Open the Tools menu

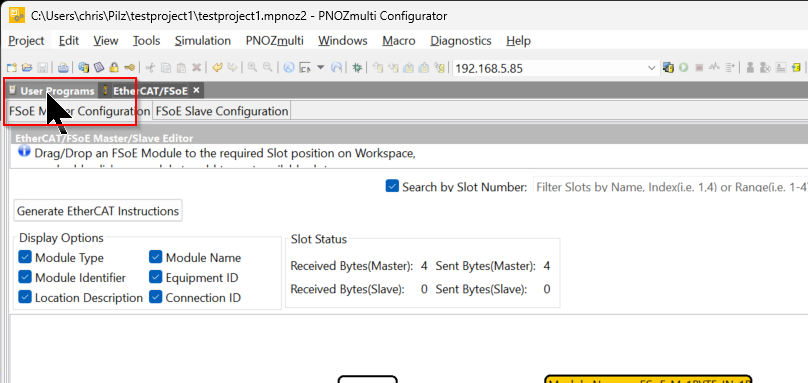point(146,41)
